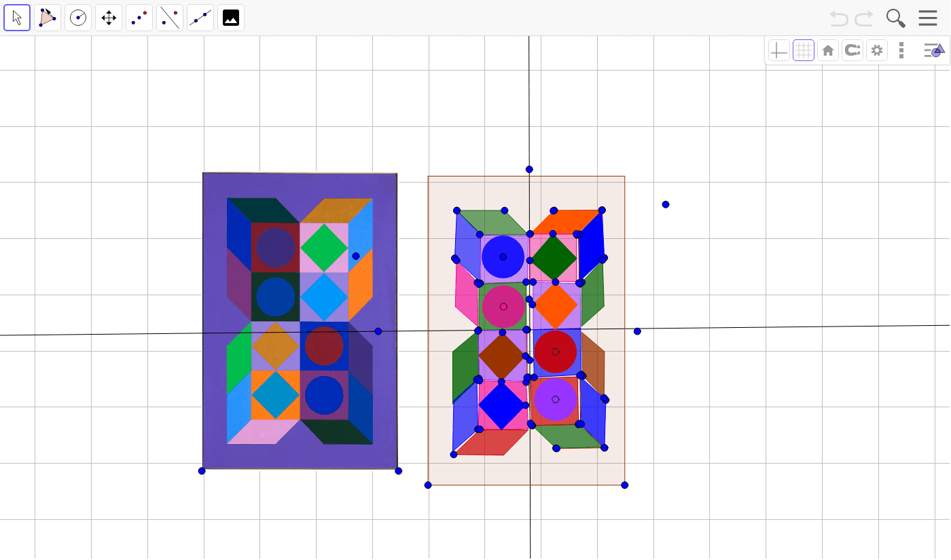
Task: Click the purple circle in bottom-right square
Action: [555, 399]
